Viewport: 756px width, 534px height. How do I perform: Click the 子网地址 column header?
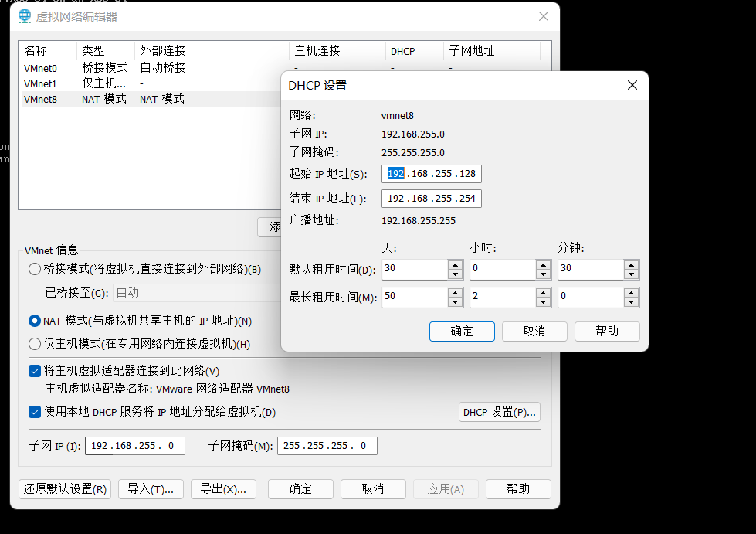click(492, 51)
